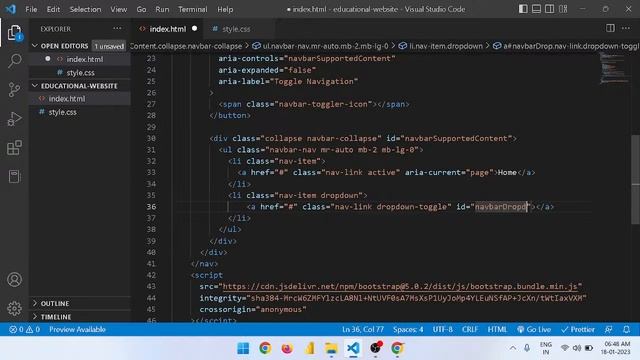The height and width of the screenshot is (360, 640).
Task: Click breadcrumb li.nav-item.dropdown
Action: (441, 46)
